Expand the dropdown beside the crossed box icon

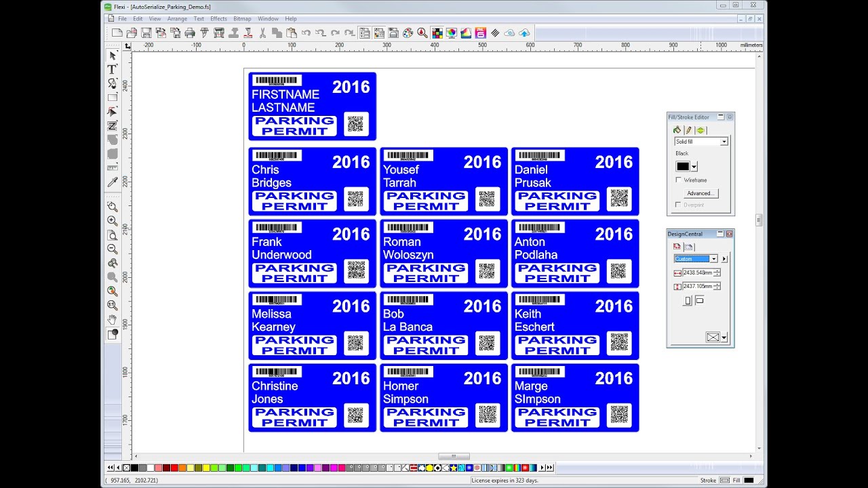724,338
